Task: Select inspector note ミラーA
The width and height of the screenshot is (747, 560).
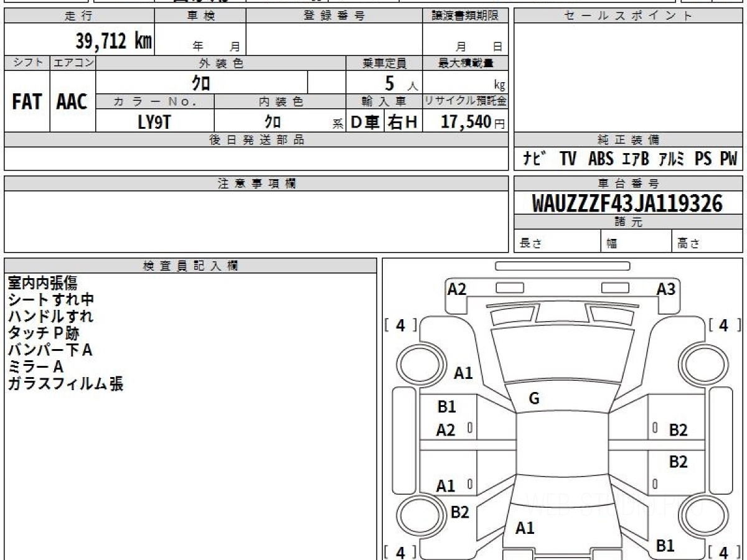Action: 35,366
